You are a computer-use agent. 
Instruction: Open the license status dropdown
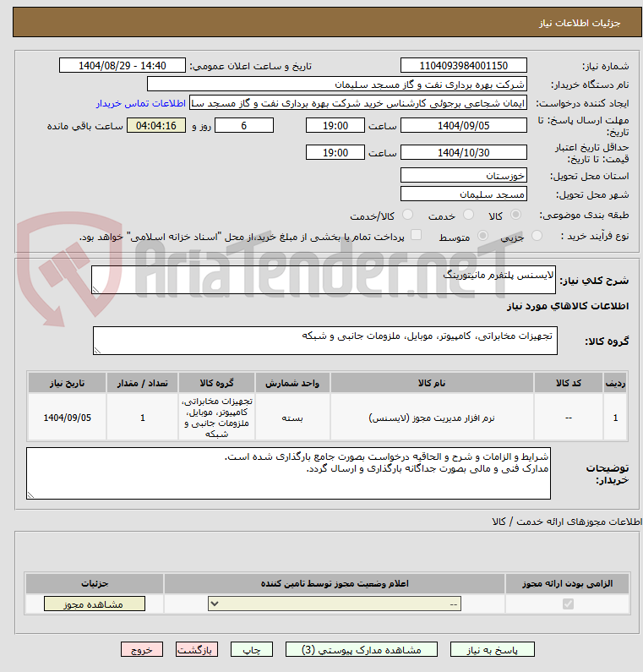click(x=335, y=604)
